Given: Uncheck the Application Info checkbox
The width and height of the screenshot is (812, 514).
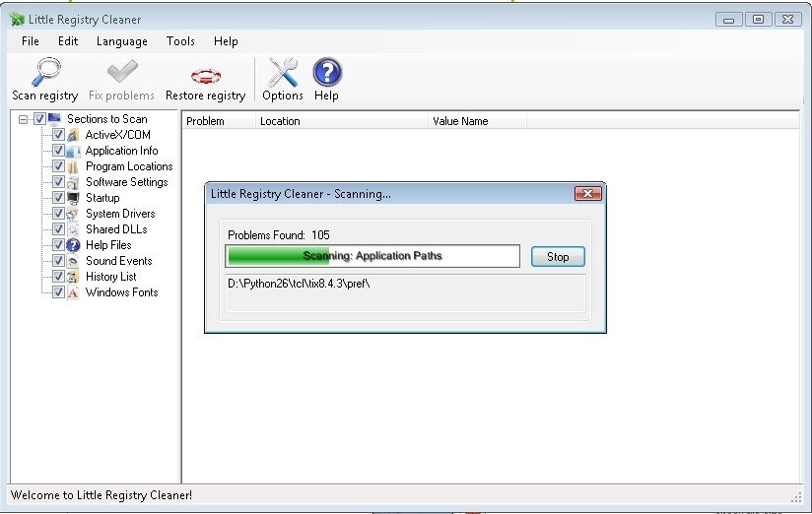Looking at the screenshot, I should click(x=58, y=151).
